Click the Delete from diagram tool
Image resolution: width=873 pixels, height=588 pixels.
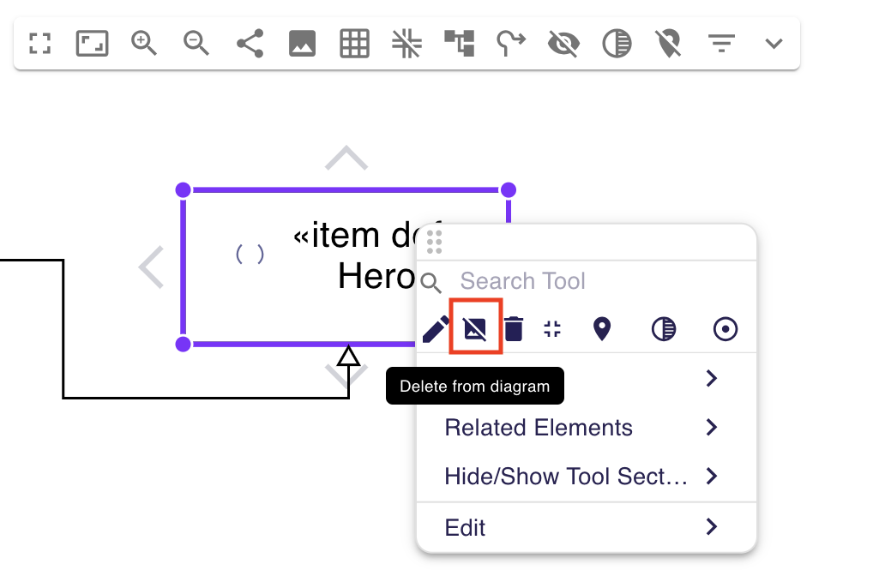click(475, 328)
